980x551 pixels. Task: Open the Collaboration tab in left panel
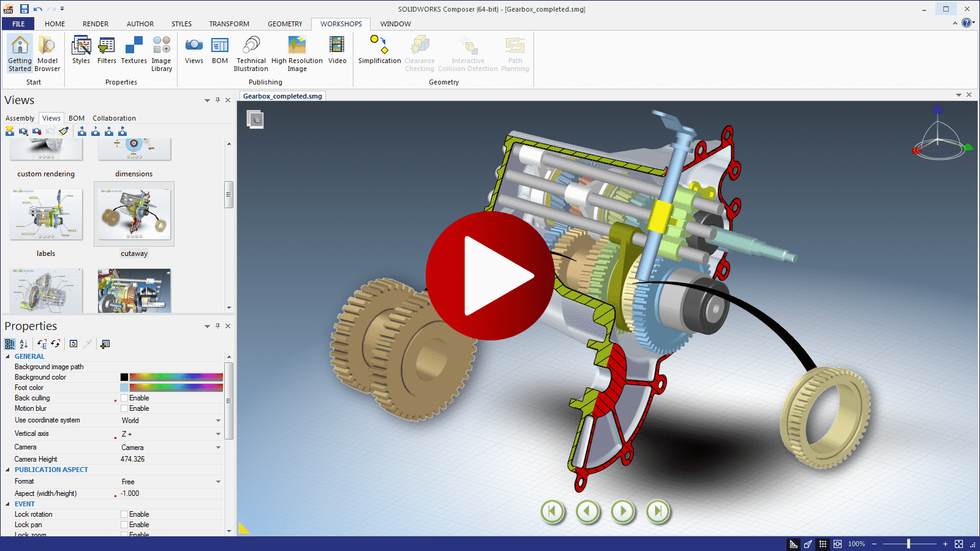[x=114, y=118]
